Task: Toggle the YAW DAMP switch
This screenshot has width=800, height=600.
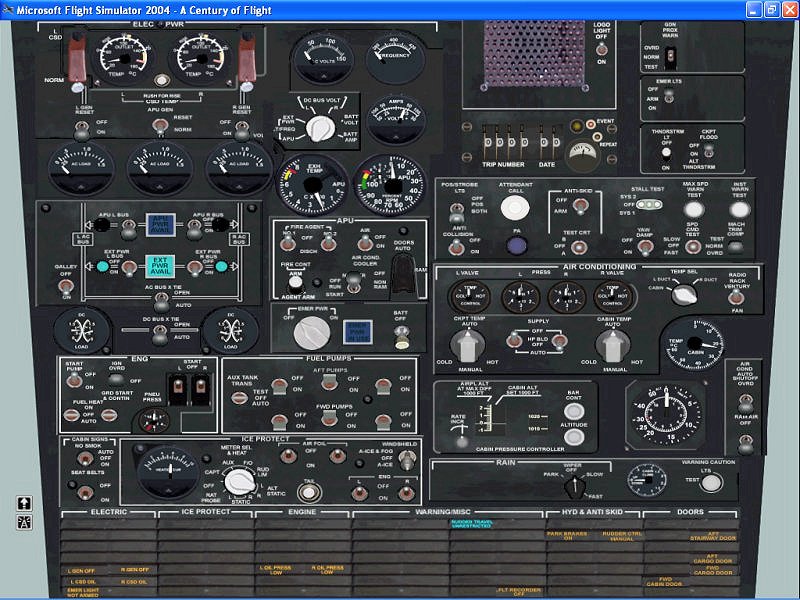Action: (645, 248)
